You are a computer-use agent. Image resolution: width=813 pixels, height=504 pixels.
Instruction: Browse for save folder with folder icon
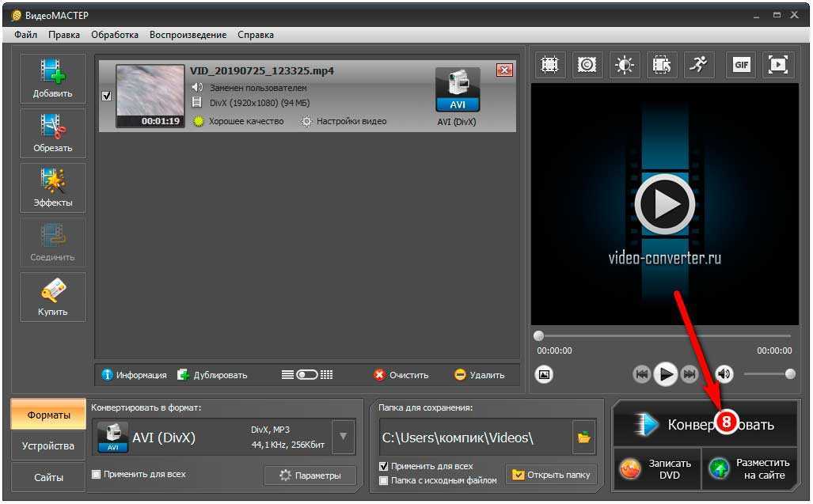click(584, 438)
